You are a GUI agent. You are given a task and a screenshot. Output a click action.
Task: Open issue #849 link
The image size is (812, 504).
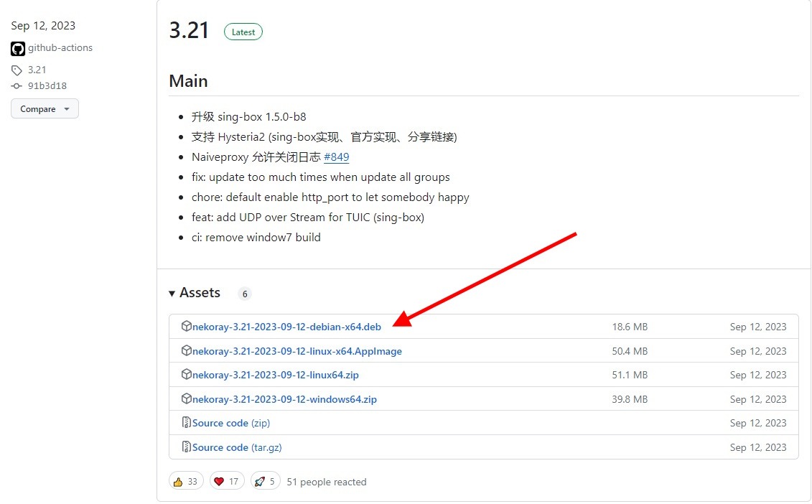[336, 157]
